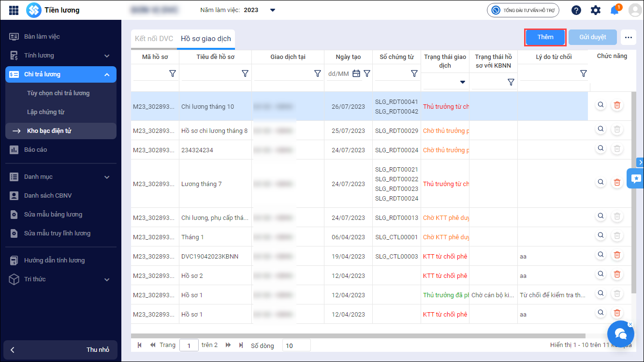Viewport: 644px width, 362px height.
Task: Filter the Số chứng từ column
Action: [x=414, y=73]
